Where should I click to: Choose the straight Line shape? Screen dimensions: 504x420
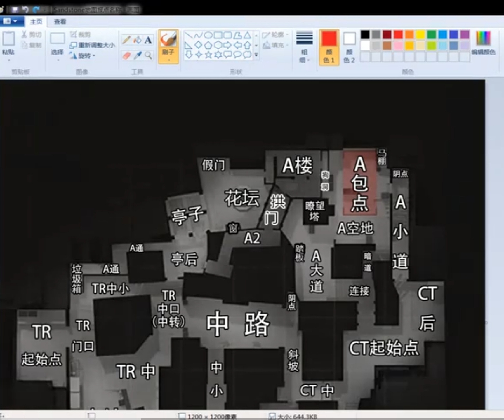[189, 36]
